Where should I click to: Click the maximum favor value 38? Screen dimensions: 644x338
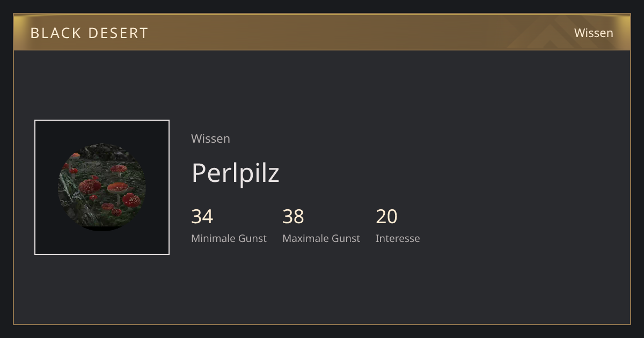[x=293, y=216]
